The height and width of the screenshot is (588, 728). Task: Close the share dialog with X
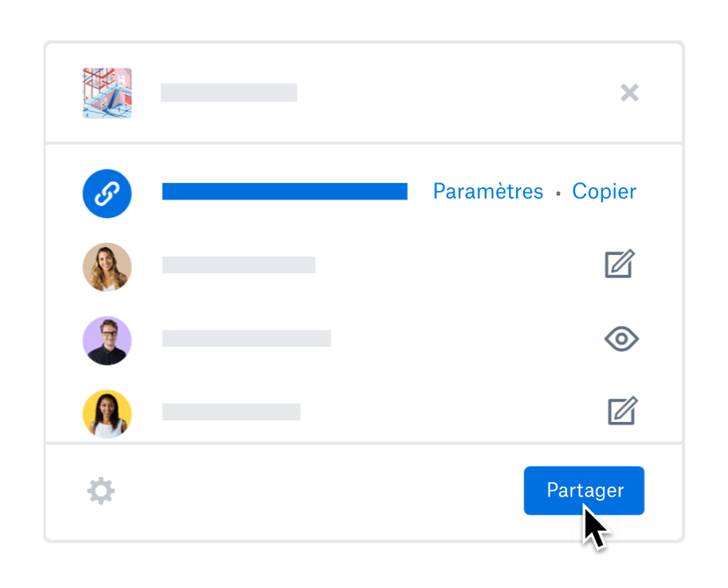pos(630,92)
